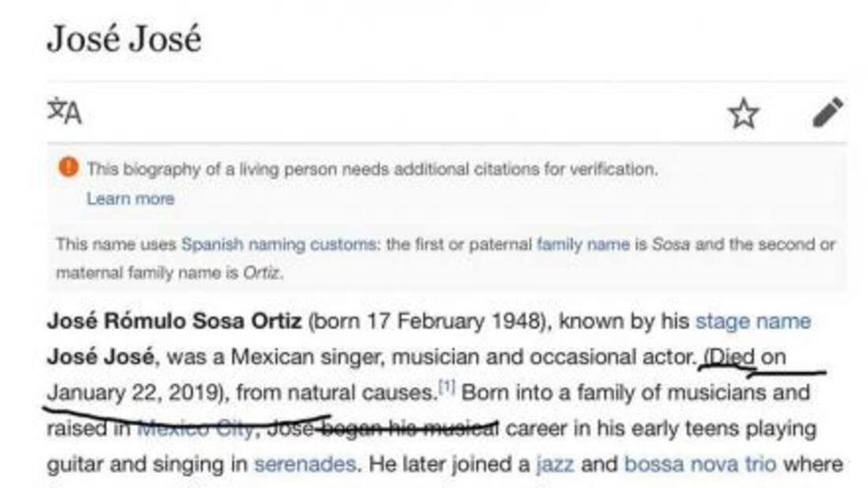The image size is (868, 488).
Task: Click the José José page title
Action: 124,38
